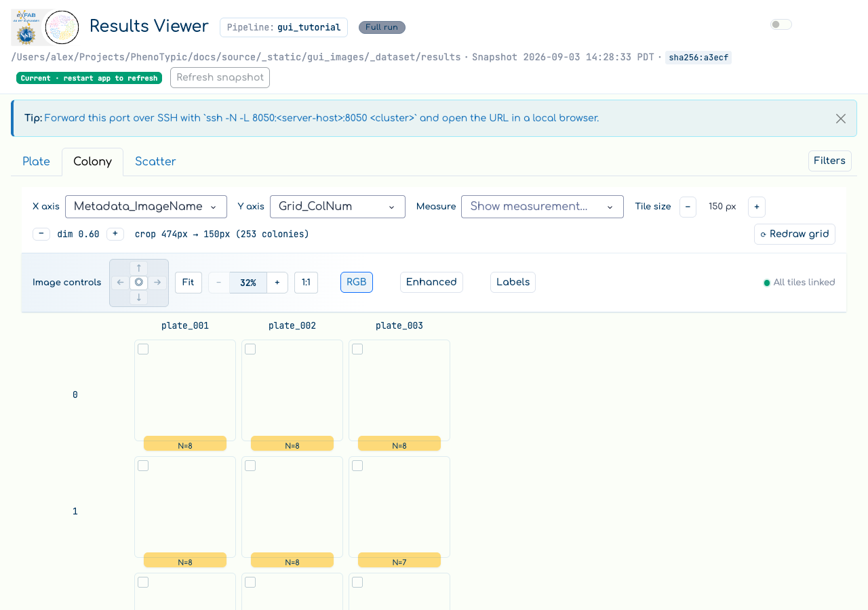This screenshot has height=610, width=868.
Task: Check the plate_003 tile checkbox in row 0
Action: [x=357, y=349]
